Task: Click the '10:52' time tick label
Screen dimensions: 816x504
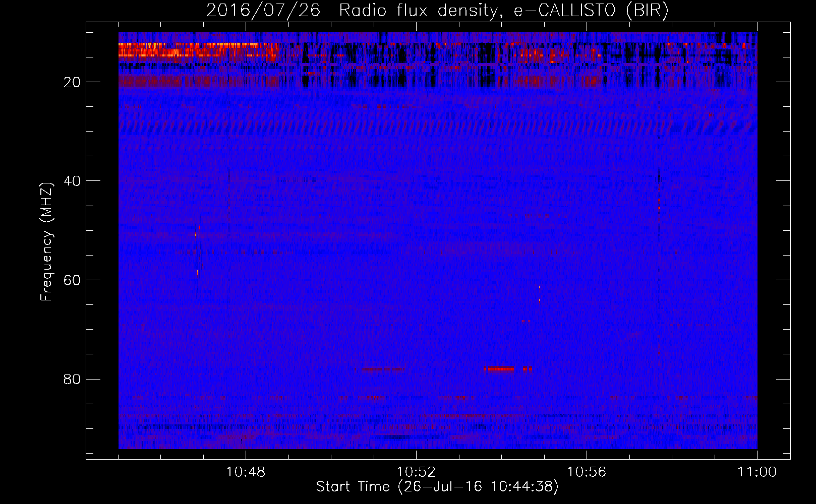Action: click(x=416, y=472)
